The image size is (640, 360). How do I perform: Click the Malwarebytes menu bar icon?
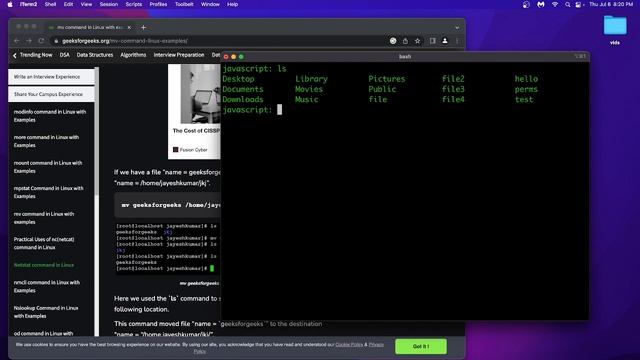[541, 4]
